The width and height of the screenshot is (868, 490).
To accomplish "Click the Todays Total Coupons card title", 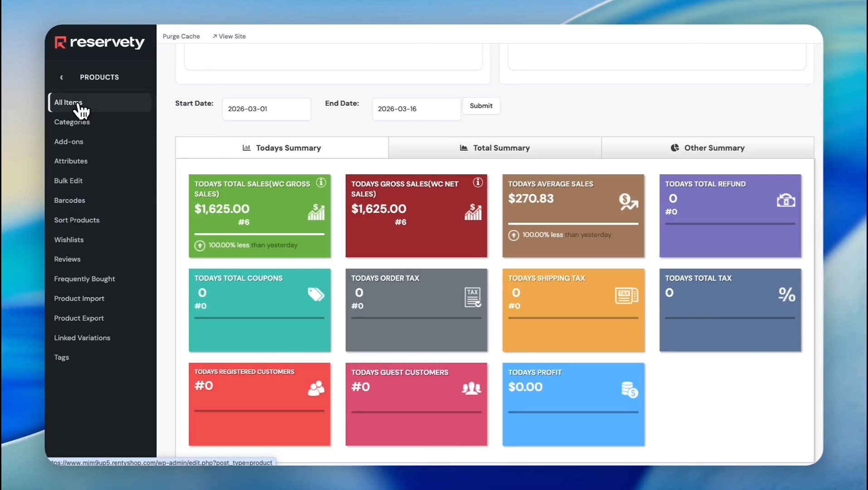I will click(x=239, y=279).
